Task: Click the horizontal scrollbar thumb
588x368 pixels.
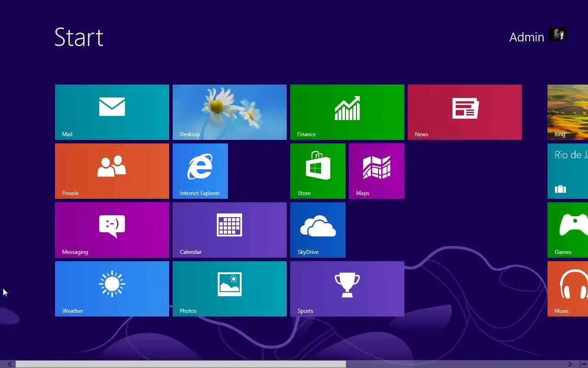Action: [181, 364]
